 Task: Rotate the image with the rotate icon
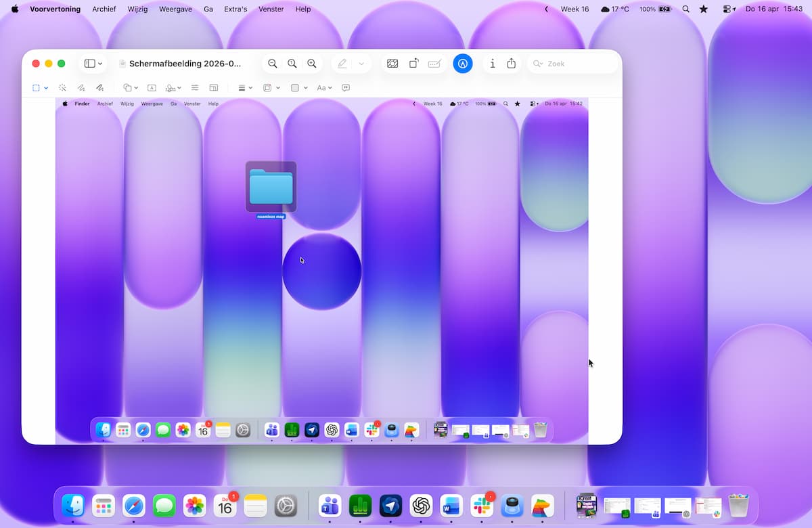413,64
